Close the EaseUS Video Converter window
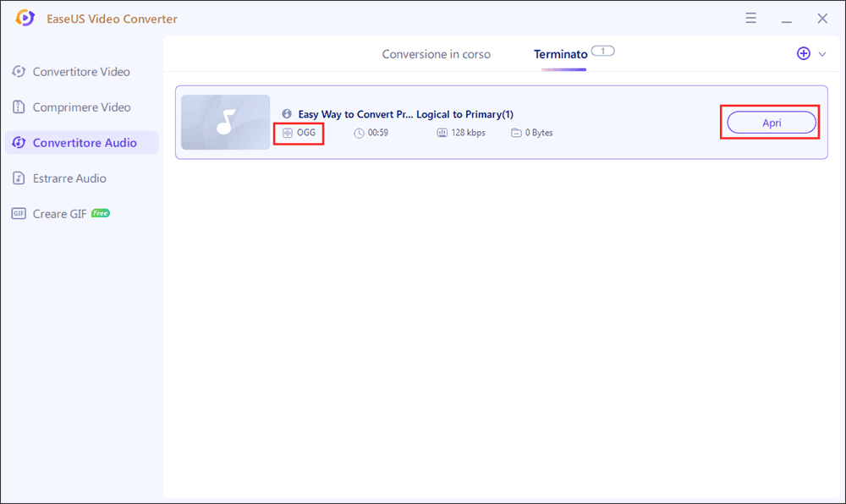The height and width of the screenshot is (504, 846). [822, 19]
